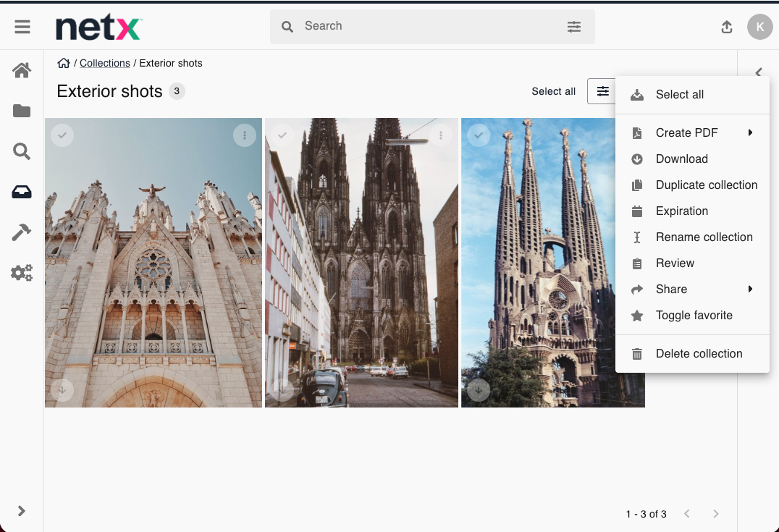Open the hamburger main menu

click(x=22, y=27)
